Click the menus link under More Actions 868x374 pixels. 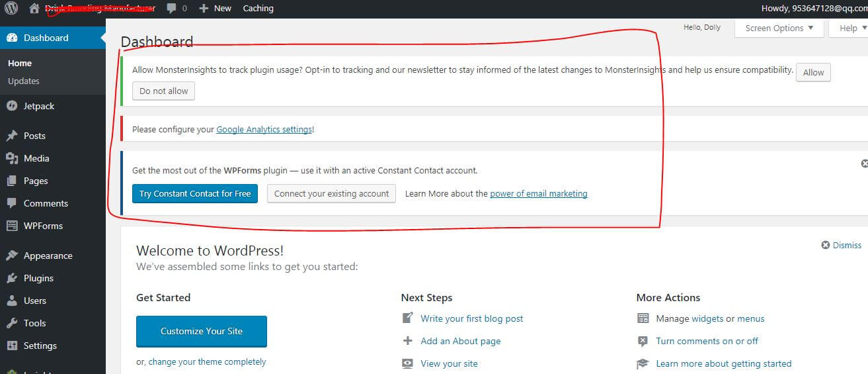click(751, 318)
